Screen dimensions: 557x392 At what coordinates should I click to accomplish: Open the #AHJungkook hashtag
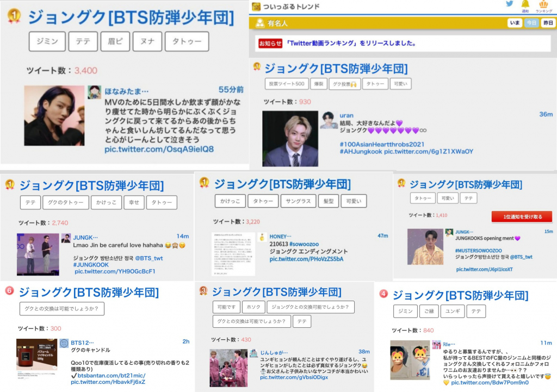(361, 152)
